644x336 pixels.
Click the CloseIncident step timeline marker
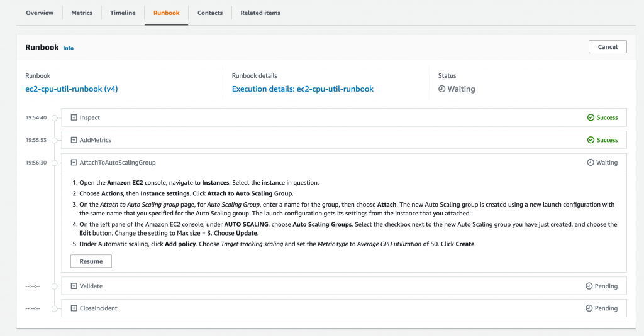tap(54, 308)
